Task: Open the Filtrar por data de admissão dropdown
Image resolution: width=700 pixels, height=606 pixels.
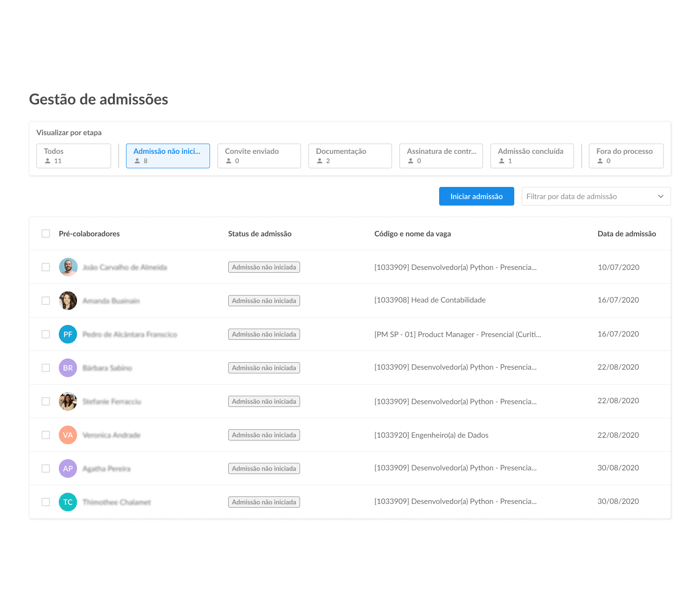Action: tap(596, 196)
